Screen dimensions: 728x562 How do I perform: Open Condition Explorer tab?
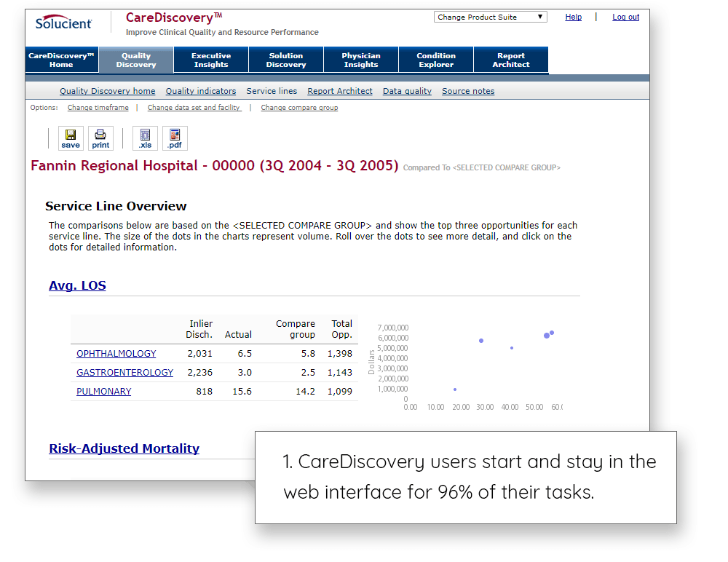click(x=436, y=60)
